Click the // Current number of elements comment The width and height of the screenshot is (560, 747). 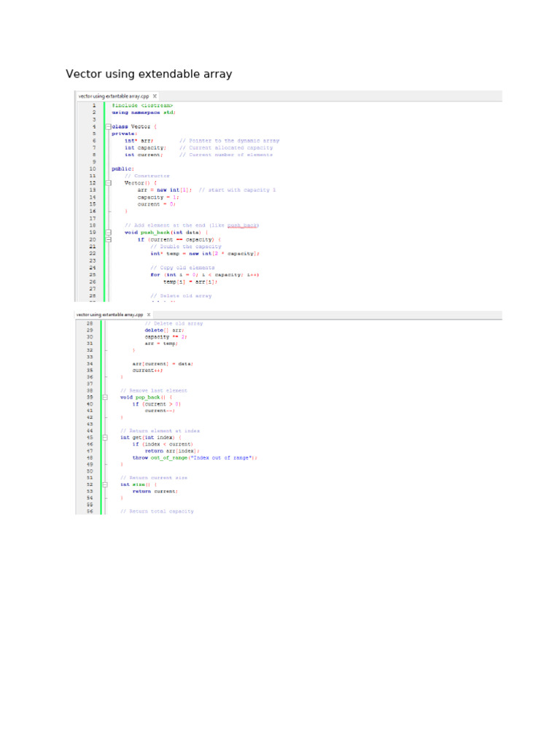(x=226, y=155)
